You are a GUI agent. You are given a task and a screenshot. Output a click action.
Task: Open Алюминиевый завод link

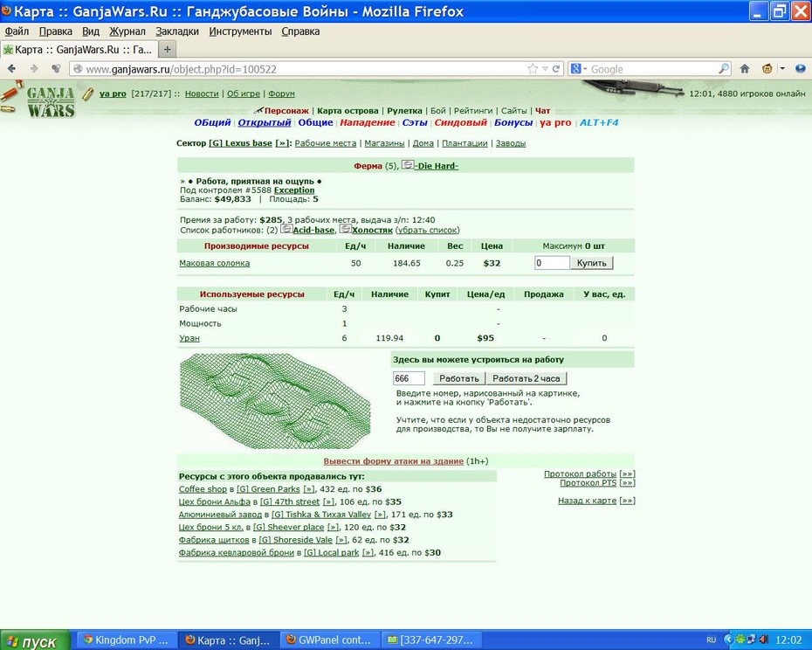pos(220,515)
